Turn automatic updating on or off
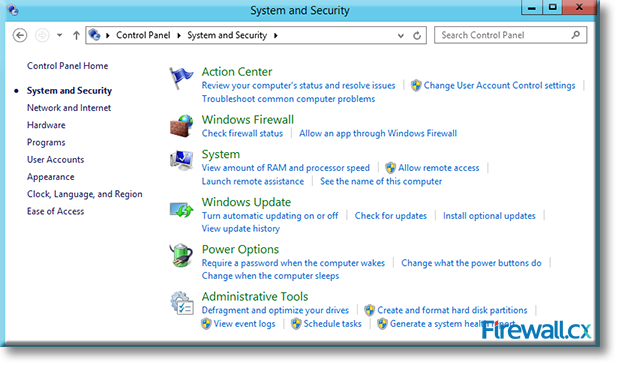The image size is (620, 365). tap(270, 216)
